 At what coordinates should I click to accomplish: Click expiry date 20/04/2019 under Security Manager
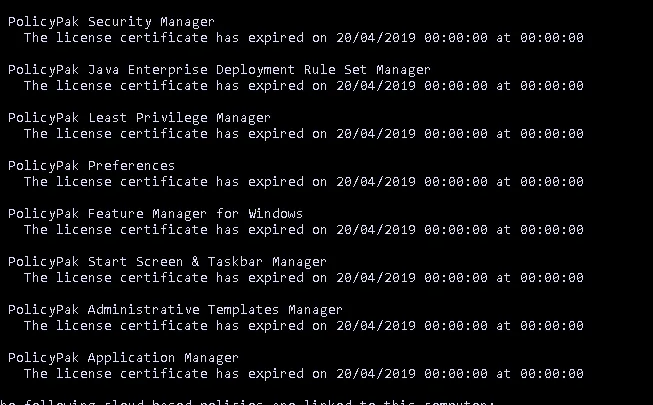coord(375,38)
